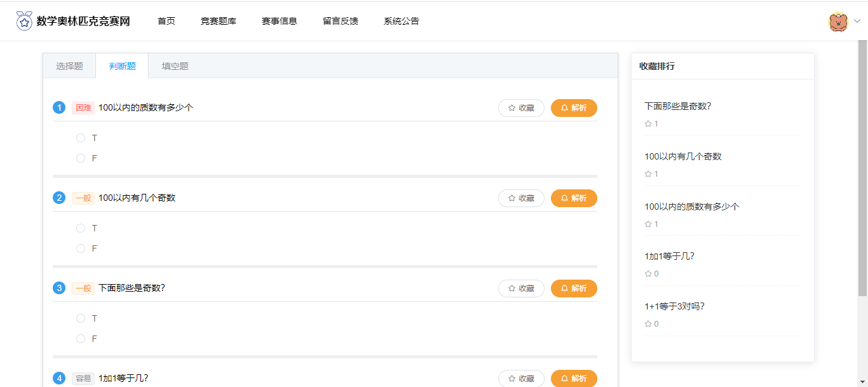Select F for question 2
The image size is (868, 387).
[81, 248]
